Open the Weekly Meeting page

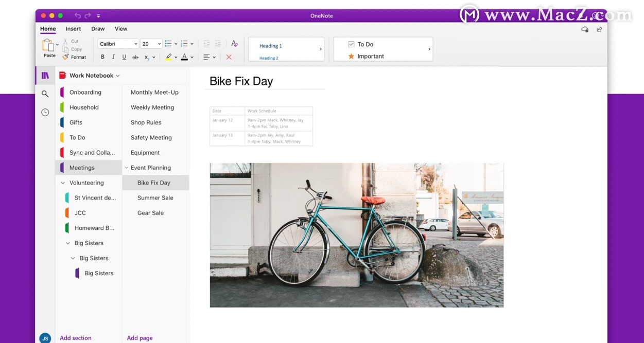point(155,107)
